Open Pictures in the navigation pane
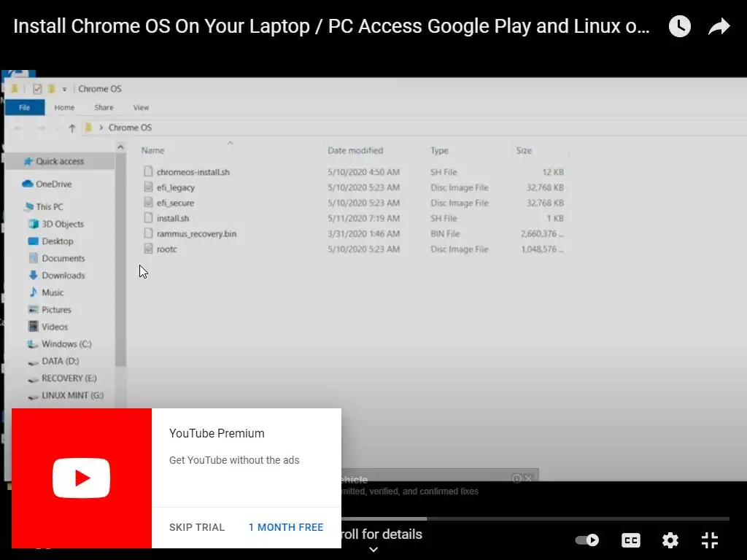The width and height of the screenshot is (747, 560). (x=56, y=309)
